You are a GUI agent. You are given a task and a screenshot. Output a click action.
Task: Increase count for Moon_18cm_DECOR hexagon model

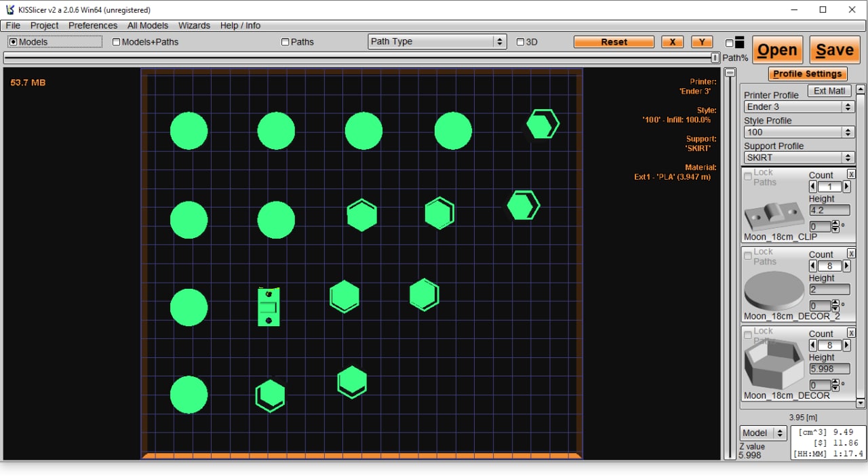[x=846, y=345]
